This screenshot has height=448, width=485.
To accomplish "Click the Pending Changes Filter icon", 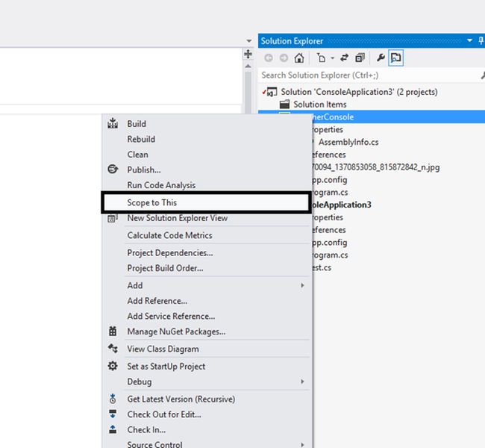I will [322, 58].
